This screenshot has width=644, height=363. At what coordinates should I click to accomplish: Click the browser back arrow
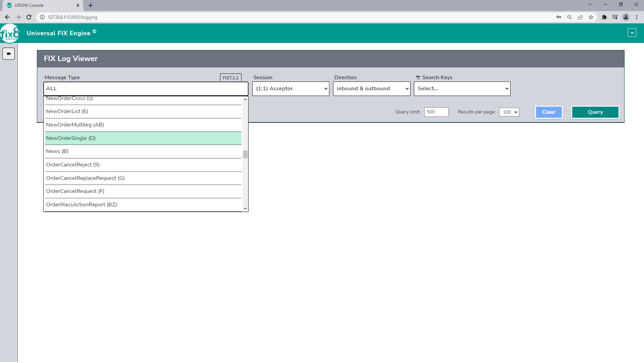tap(7, 17)
